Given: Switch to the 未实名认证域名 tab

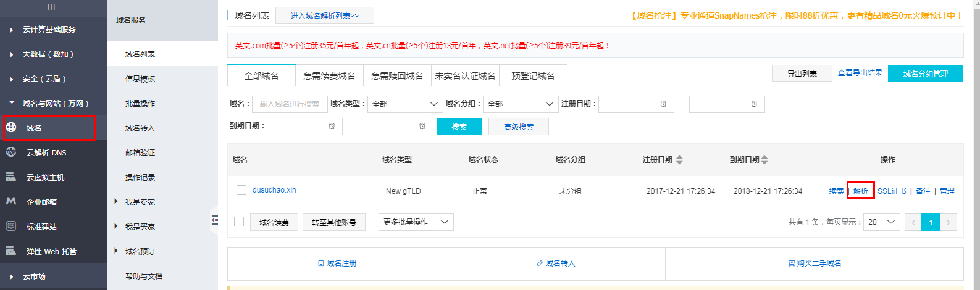Looking at the screenshot, I should pos(465,76).
